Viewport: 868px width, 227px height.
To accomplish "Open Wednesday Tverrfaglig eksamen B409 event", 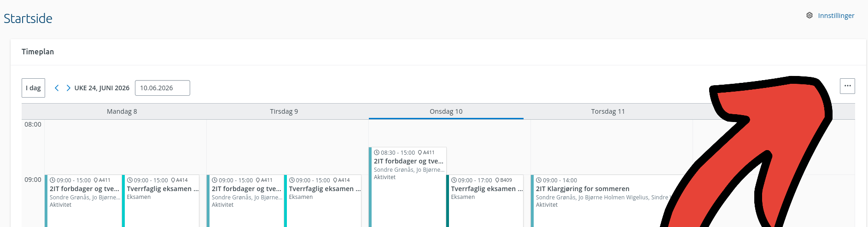I will click(485, 201).
